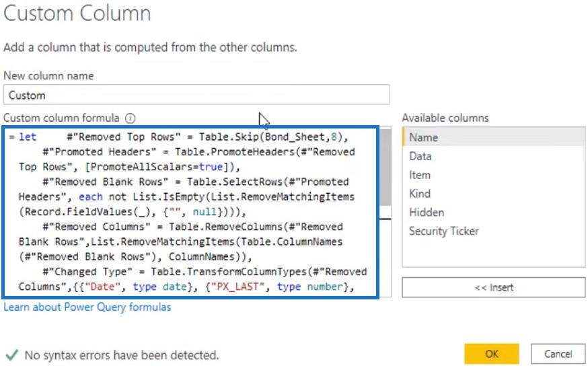Select Data in Available columns

pyautogui.click(x=494, y=156)
